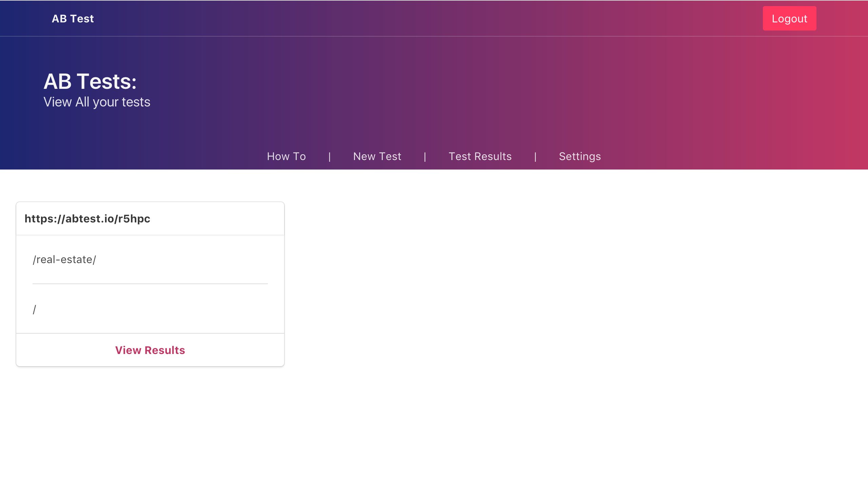Open the Settings page
868x493 pixels.
[x=580, y=156]
